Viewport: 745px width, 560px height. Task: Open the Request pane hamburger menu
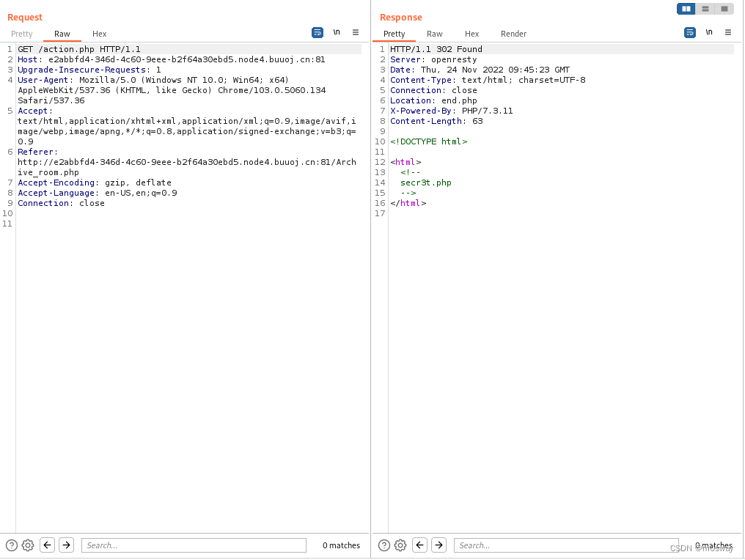(356, 32)
